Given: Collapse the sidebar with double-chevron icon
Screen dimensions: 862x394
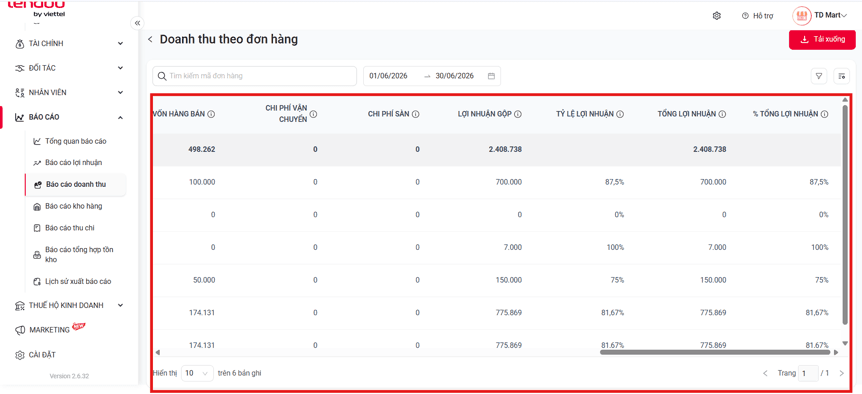Looking at the screenshot, I should tap(137, 23).
